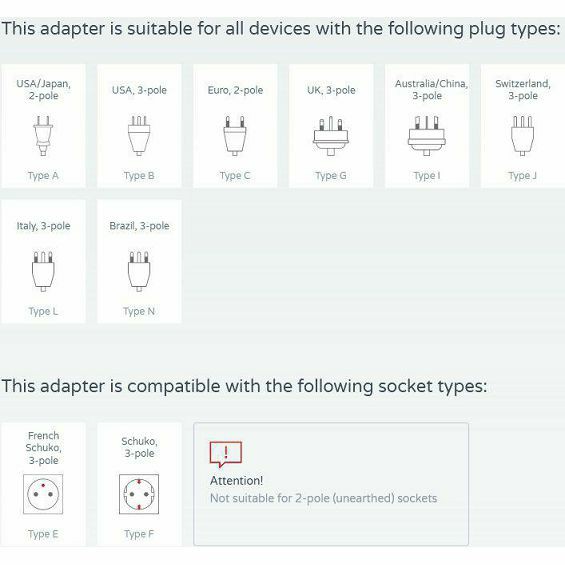Select the Schuko 3-pole Type F socket icon
The width and height of the screenshot is (565, 565).
[139, 494]
